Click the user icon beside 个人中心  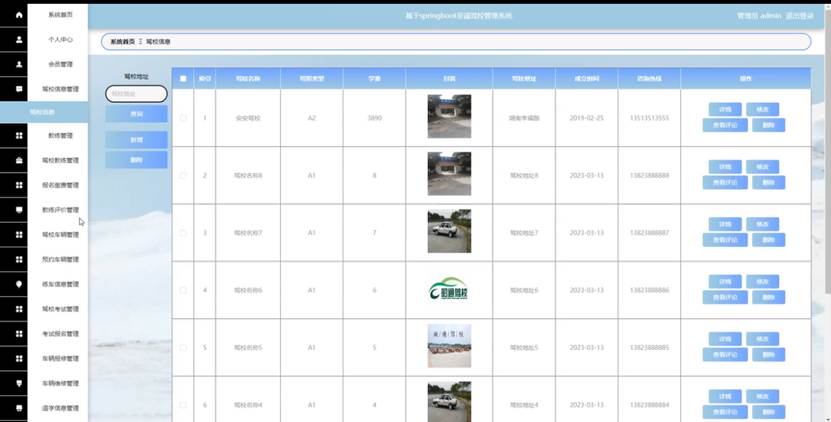[x=19, y=40]
